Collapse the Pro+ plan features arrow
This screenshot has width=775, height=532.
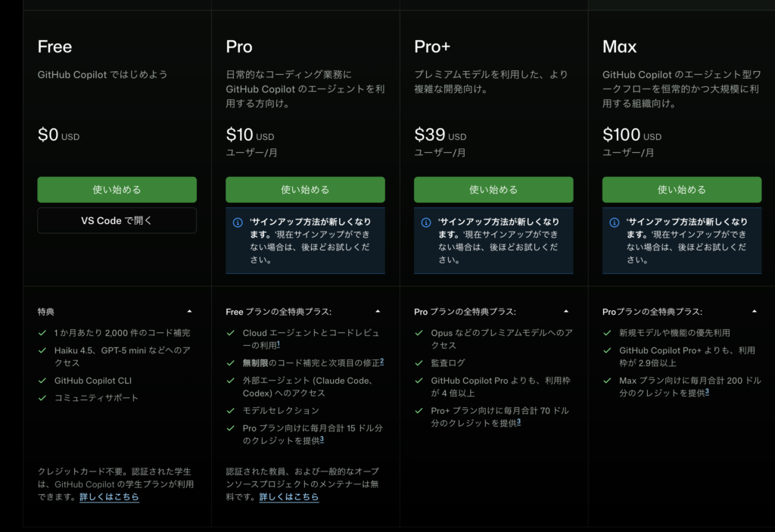coord(566,312)
